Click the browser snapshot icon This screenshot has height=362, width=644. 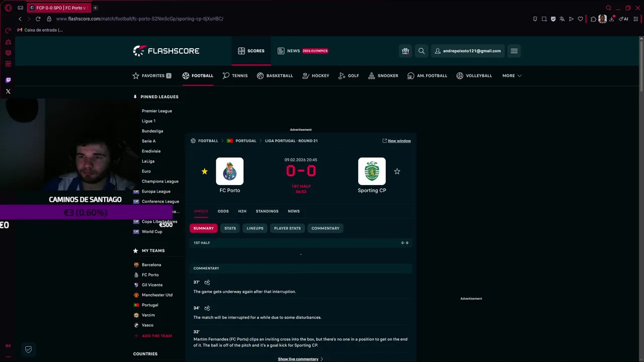coord(544,19)
